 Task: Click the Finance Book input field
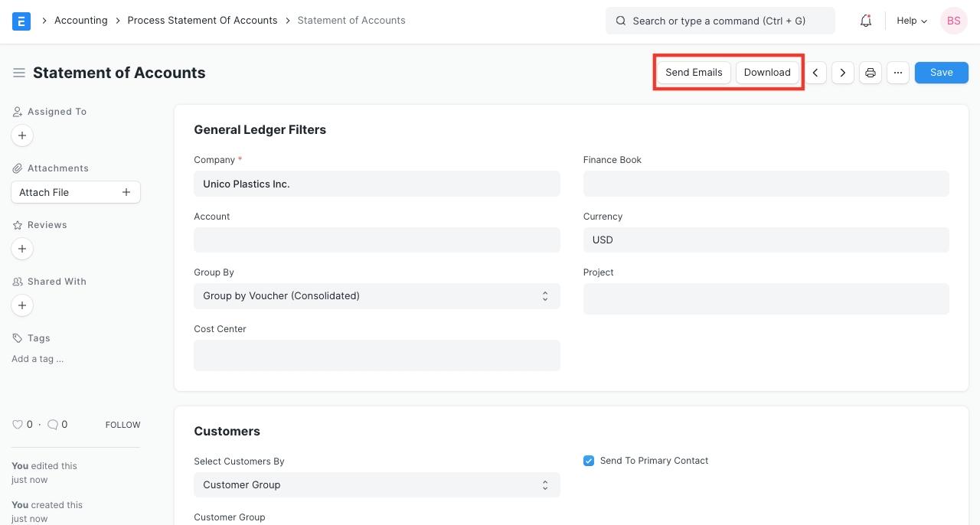coord(766,184)
